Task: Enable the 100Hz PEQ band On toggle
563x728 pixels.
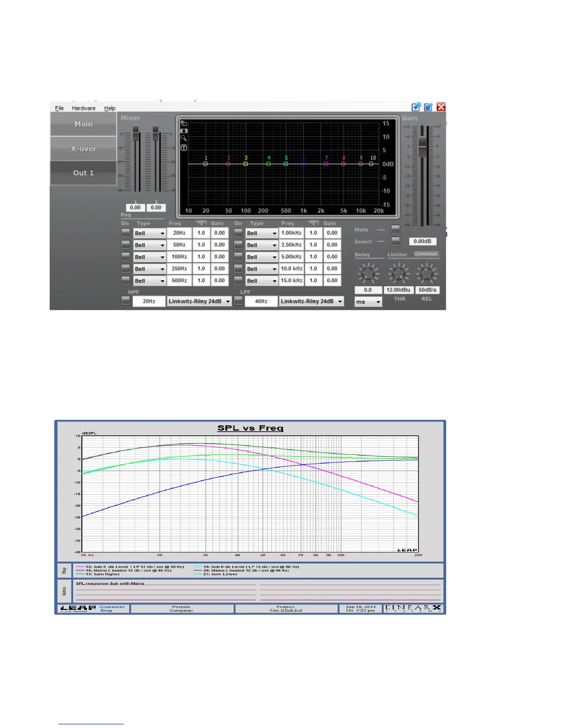Action: [x=126, y=257]
